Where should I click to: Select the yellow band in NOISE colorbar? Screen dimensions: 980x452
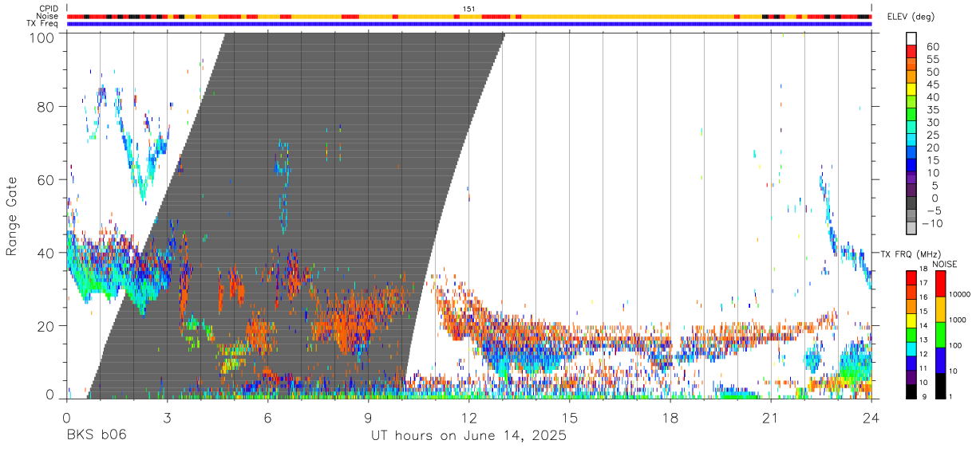coord(941,309)
